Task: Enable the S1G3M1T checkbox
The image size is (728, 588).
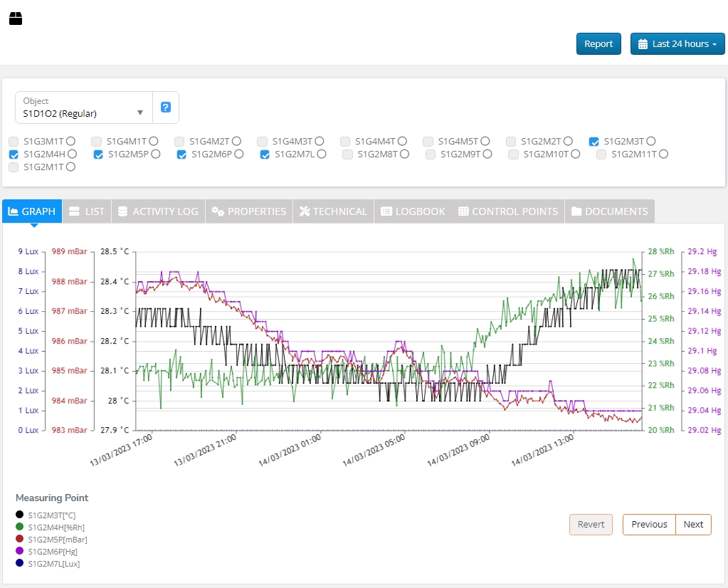Action: tap(14, 142)
